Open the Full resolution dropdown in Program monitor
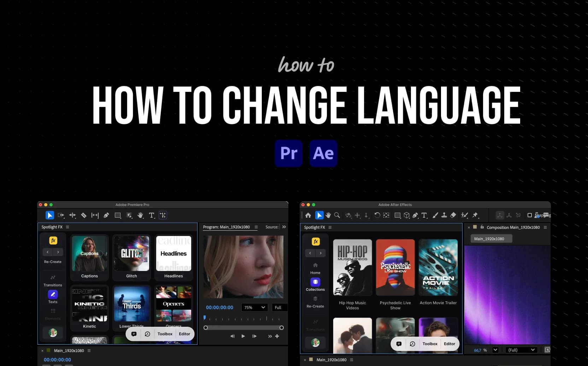The height and width of the screenshot is (366, 588). point(279,307)
